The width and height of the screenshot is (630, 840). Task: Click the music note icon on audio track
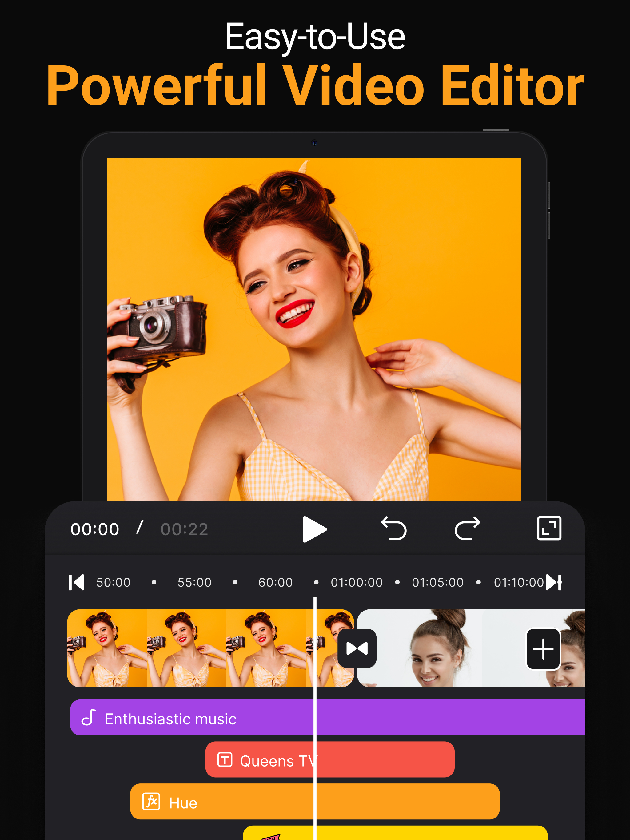coord(89,717)
